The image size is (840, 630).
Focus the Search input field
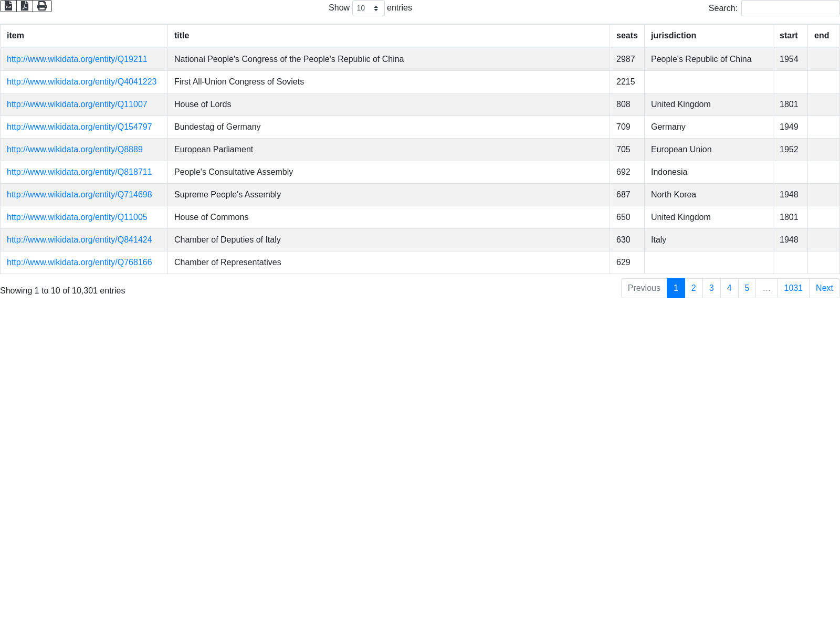pos(790,8)
